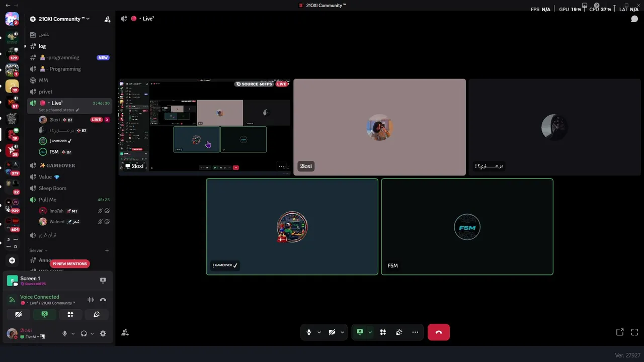The height and width of the screenshot is (362, 644).
Task: Turn on camera in voice panel
Action: pos(18,314)
